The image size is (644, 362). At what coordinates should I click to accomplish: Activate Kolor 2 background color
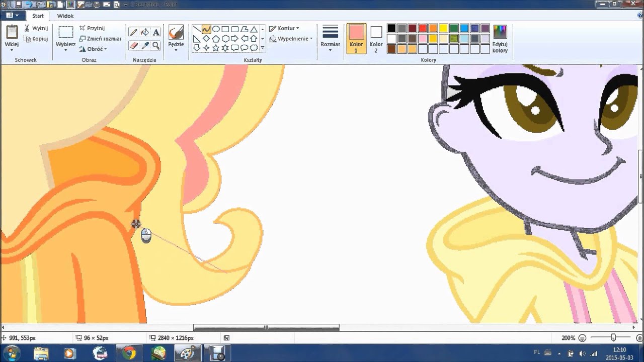click(376, 39)
